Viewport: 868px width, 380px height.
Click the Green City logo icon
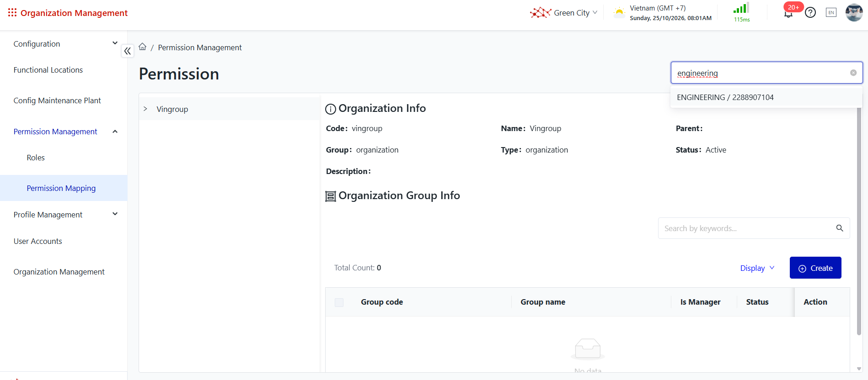541,13
